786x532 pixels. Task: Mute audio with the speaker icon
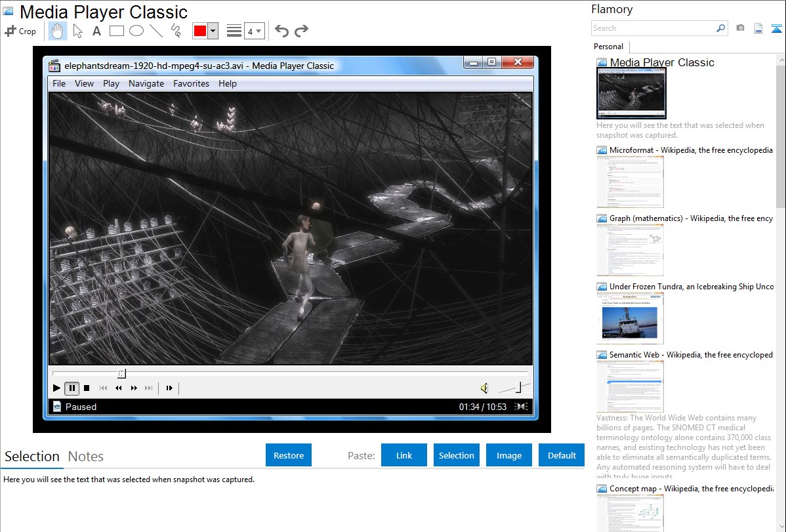click(x=484, y=388)
